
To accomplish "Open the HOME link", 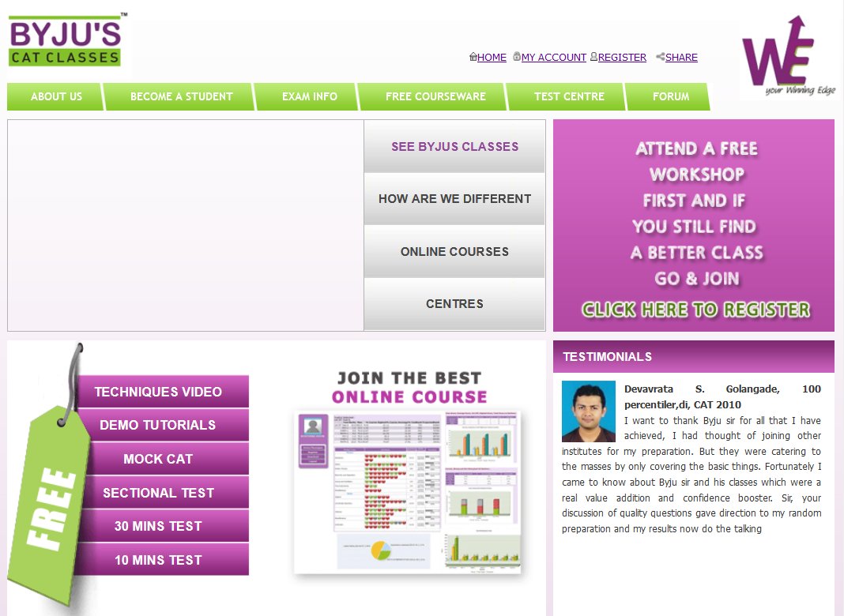I will (492, 57).
